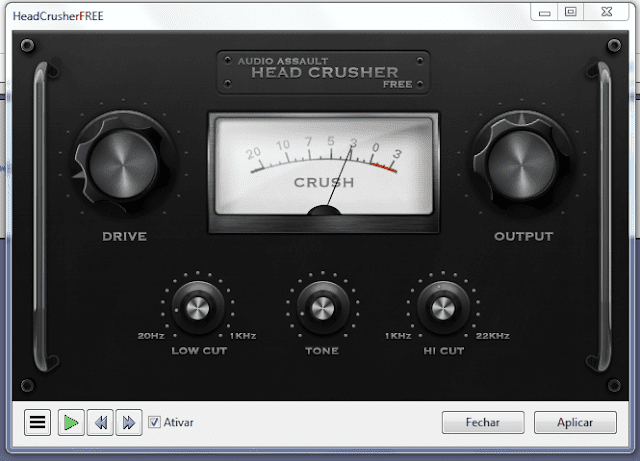Skip backward with the rewind button
The height and width of the screenshot is (461, 640).
100,422
